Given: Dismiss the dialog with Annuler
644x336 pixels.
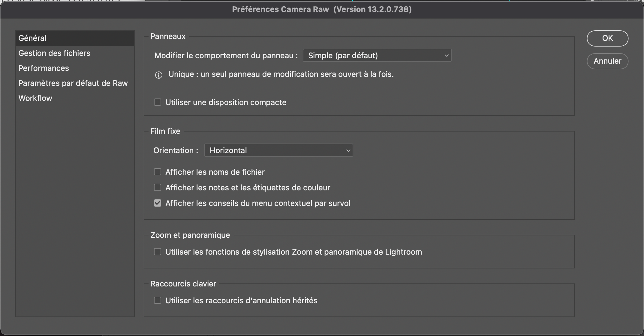Looking at the screenshot, I should tap(607, 61).
